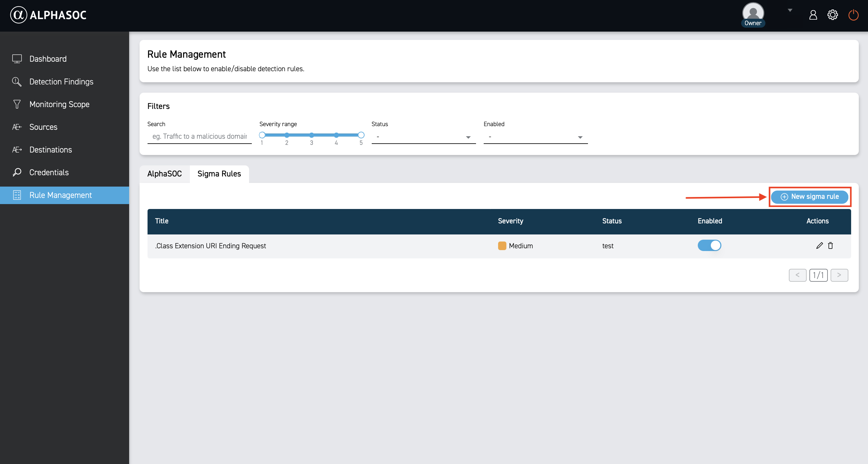This screenshot has width=868, height=464.
Task: Click the Owner avatar image
Action: (x=753, y=13)
